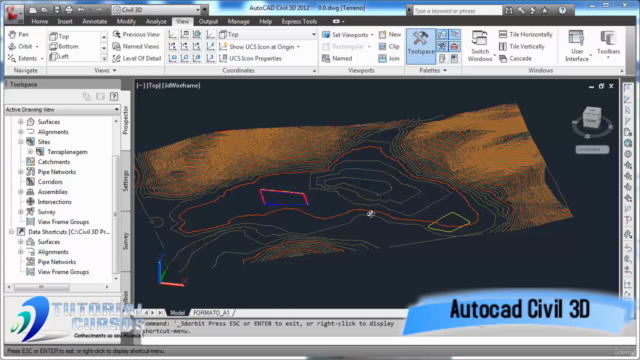
Task: Click New viewport button
Action: 390,35
